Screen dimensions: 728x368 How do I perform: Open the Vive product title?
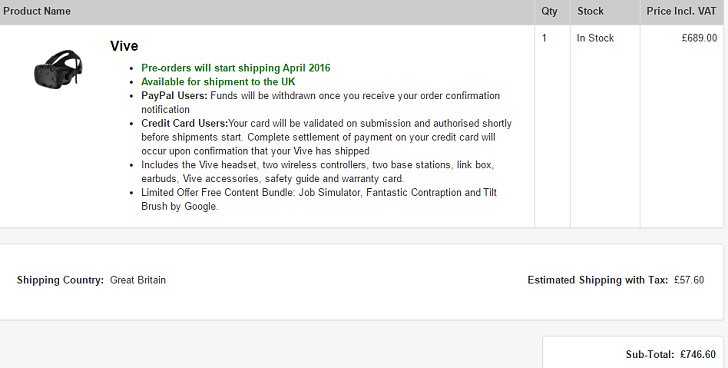click(x=124, y=46)
